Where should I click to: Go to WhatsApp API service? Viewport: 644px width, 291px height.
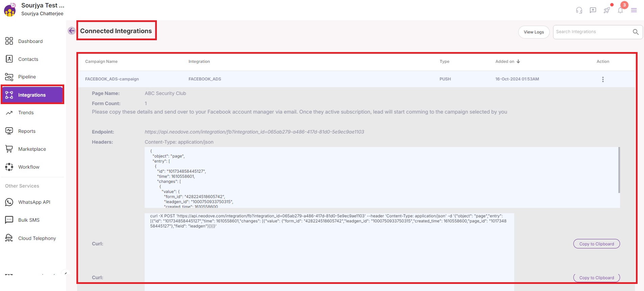(34, 202)
